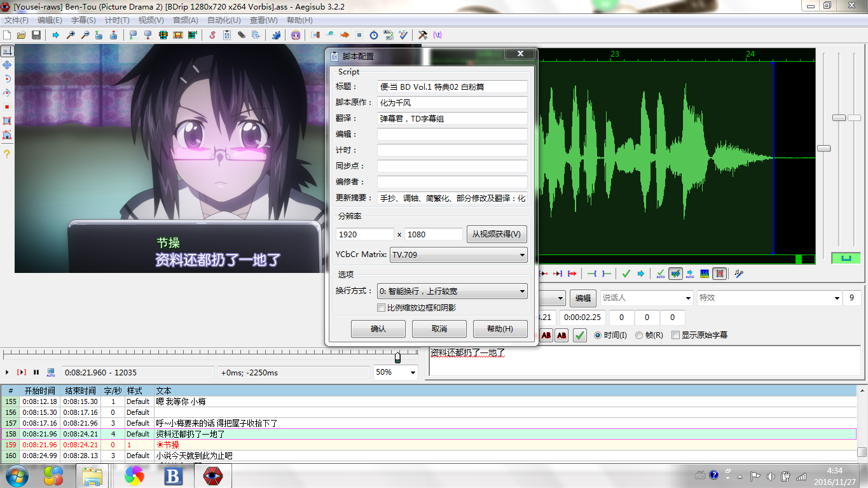Toggle audio auto-scroll icon
The width and height of the screenshot is (868, 488).
[x=690, y=274]
